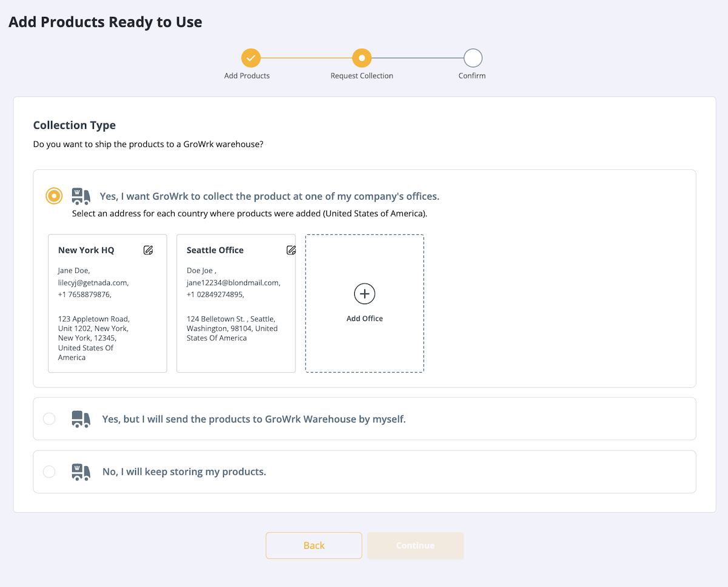Image resolution: width=728 pixels, height=587 pixels.
Task: Click the plus icon to add office
Action: coord(365,294)
